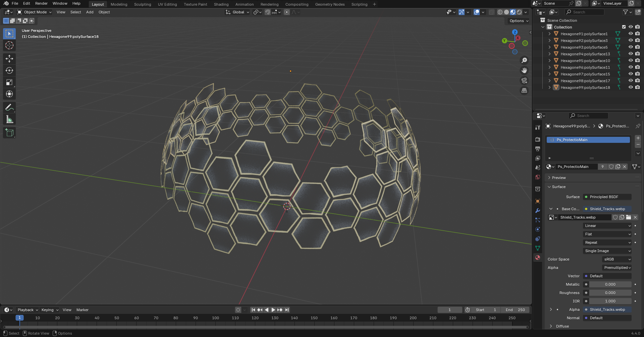Adjust the Roughness value slider

click(610, 293)
